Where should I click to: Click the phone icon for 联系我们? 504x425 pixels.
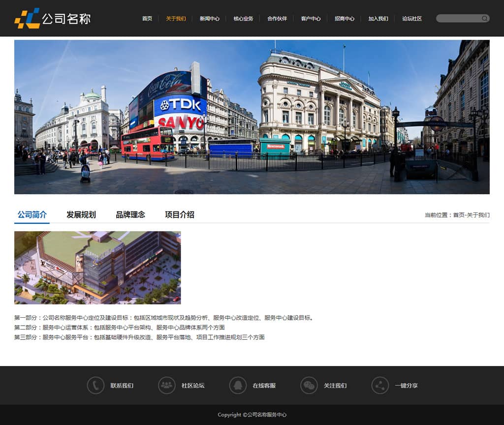[95, 385]
